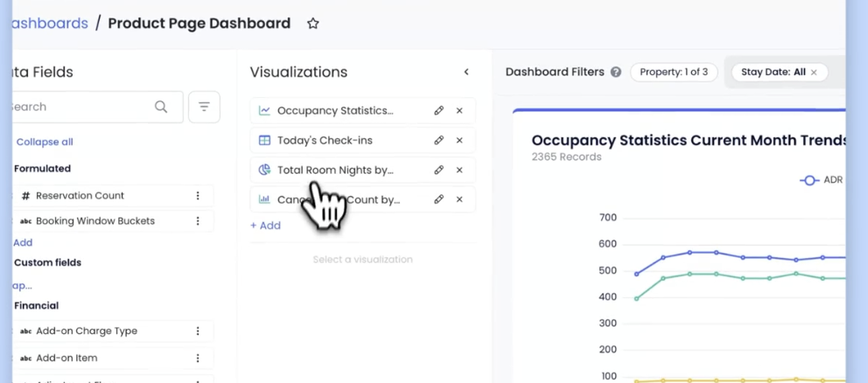This screenshot has height=383, width=868.
Task: Click the line chart icon of Occupancy Statistics
Action: coord(264,111)
